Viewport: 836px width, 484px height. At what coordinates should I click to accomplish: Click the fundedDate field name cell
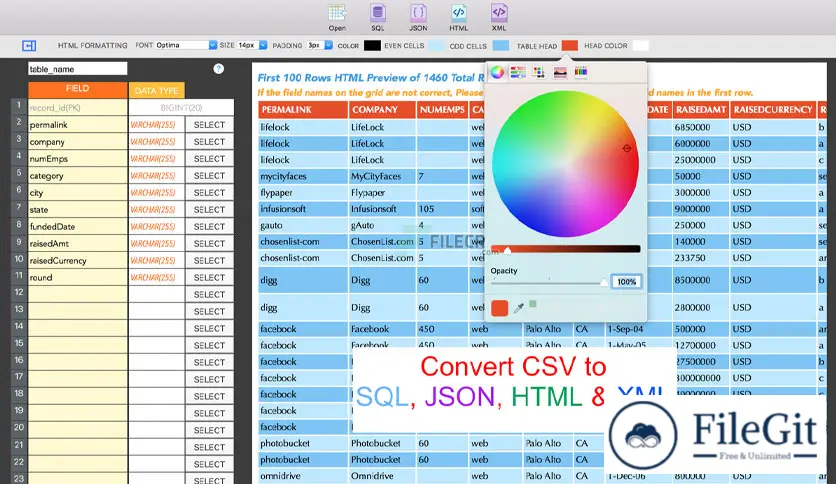coord(78,227)
